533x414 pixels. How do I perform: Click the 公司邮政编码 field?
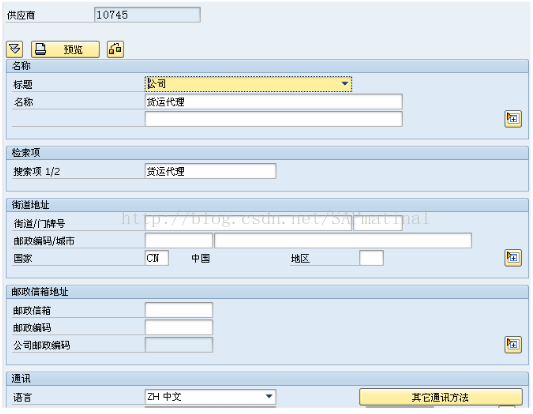pos(179,345)
